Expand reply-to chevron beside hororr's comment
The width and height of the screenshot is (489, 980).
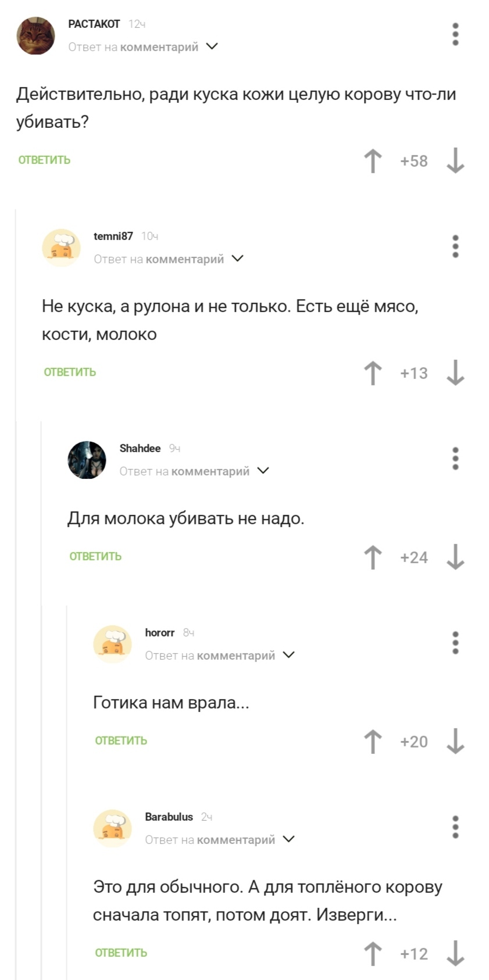[x=288, y=655]
